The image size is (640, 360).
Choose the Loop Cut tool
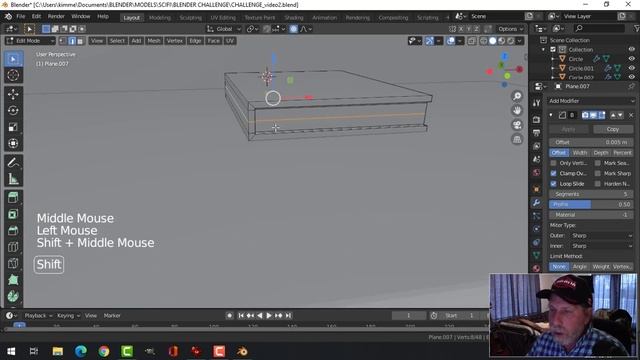(13, 247)
